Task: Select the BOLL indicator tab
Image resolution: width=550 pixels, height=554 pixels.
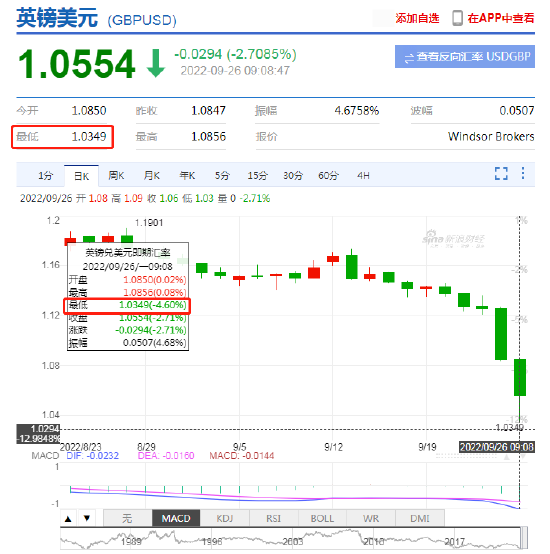Action: (322, 518)
